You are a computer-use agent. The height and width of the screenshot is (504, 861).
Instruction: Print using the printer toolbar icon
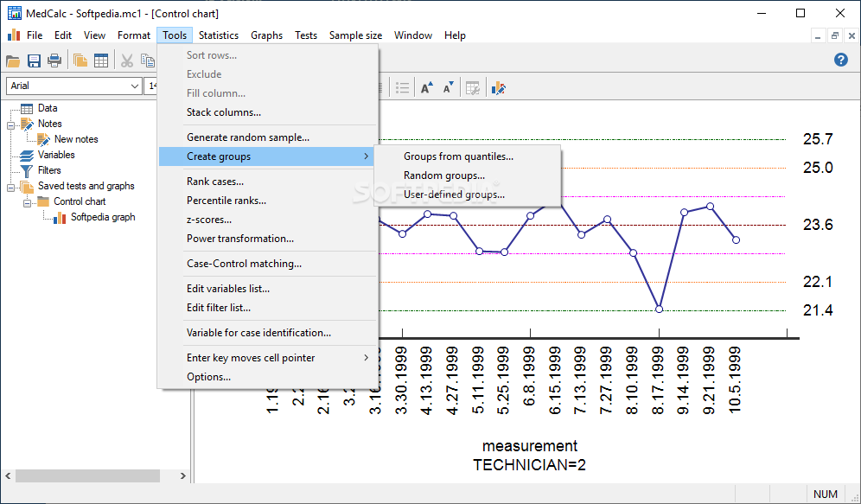point(54,61)
